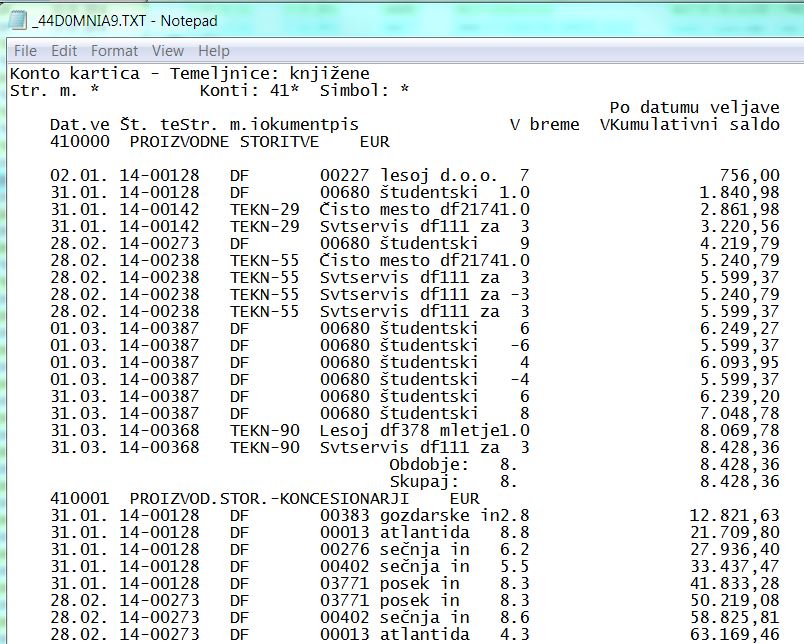
Task: Place cursor at first 'Čisto mesto df2174' row
Action: tap(415, 209)
